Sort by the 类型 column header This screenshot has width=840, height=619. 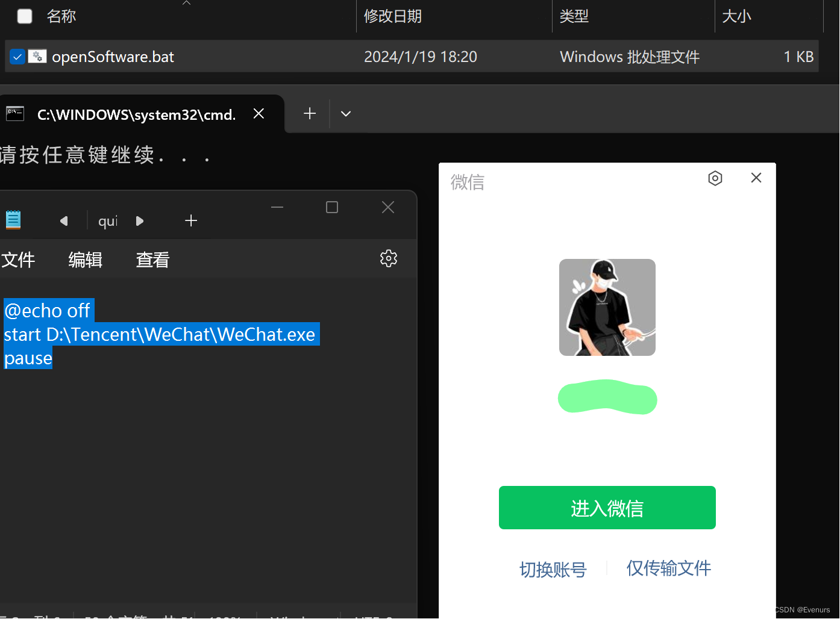click(x=574, y=16)
